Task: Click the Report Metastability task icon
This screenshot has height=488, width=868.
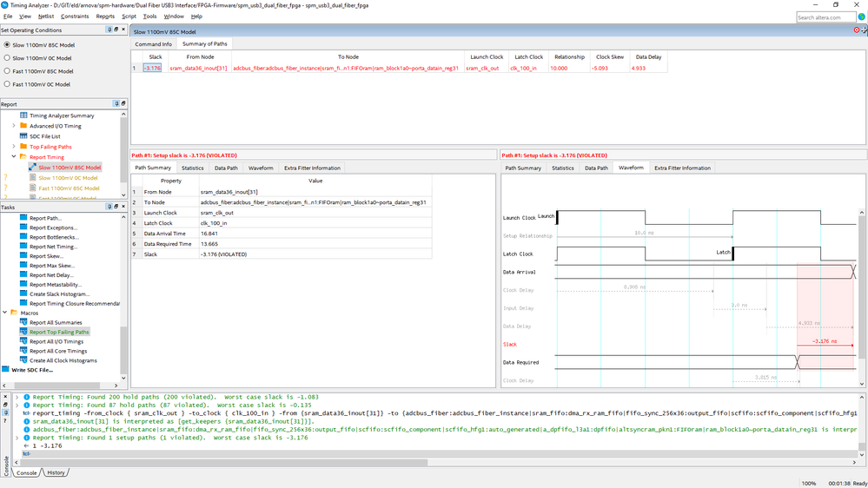Action: pyautogui.click(x=24, y=285)
